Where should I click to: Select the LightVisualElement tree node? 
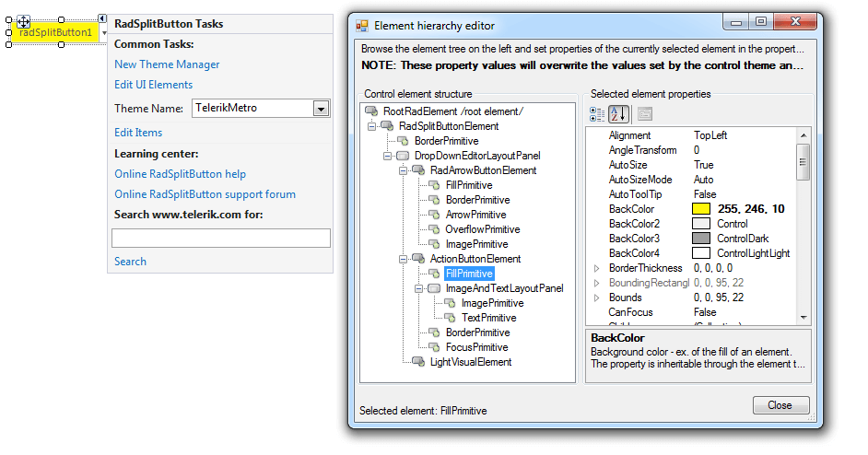(x=471, y=362)
